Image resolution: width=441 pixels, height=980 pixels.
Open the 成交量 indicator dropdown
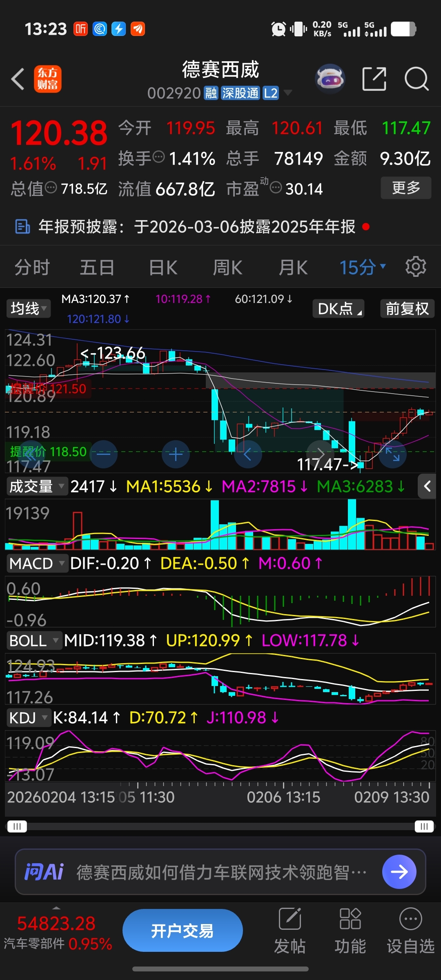37,486
